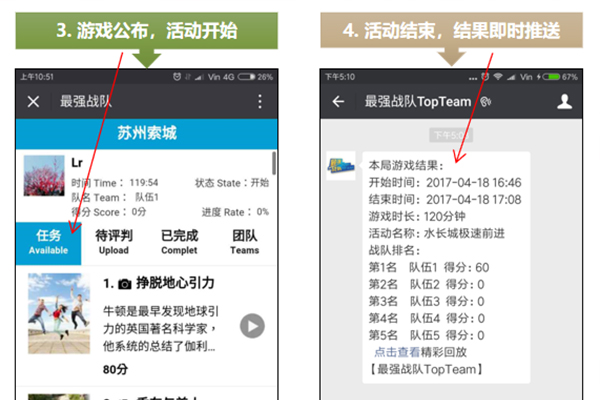Click the camera icon beside task 1
This screenshot has width=600, height=400.
pos(124,284)
